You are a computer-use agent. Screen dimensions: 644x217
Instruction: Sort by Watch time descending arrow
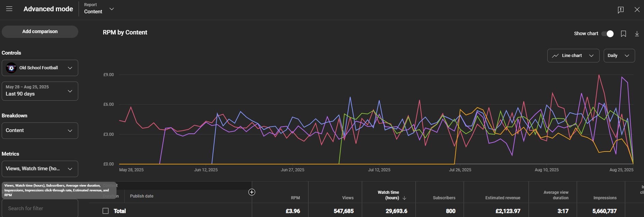pos(405,198)
